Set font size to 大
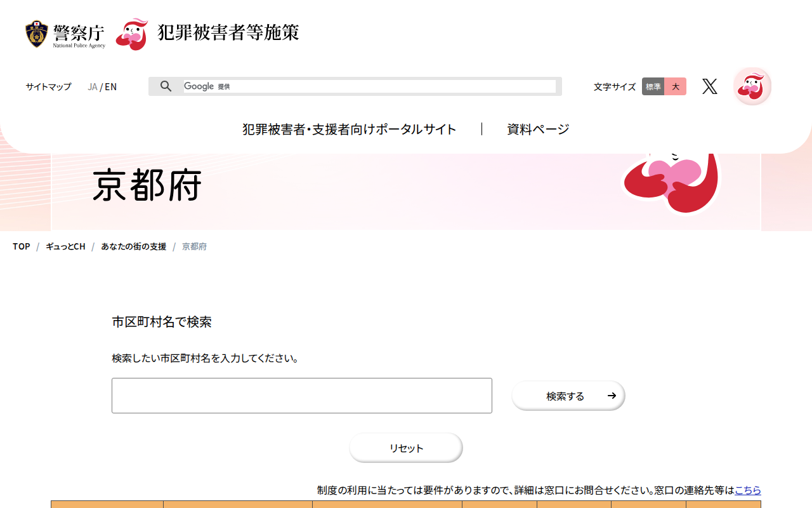This screenshot has width=812, height=508. tap(676, 86)
